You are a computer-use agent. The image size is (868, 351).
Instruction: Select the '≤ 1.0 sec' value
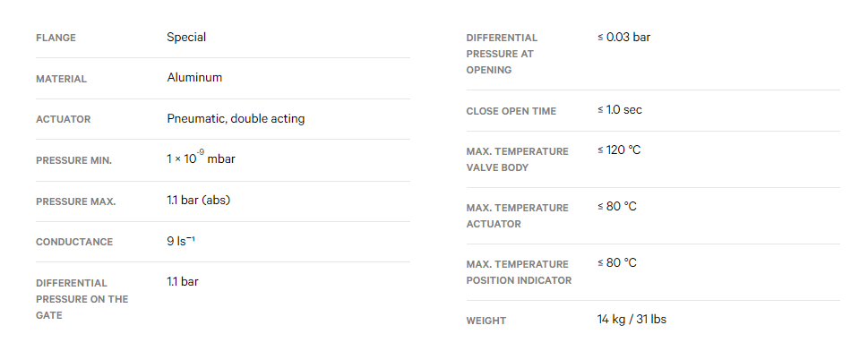[620, 109]
